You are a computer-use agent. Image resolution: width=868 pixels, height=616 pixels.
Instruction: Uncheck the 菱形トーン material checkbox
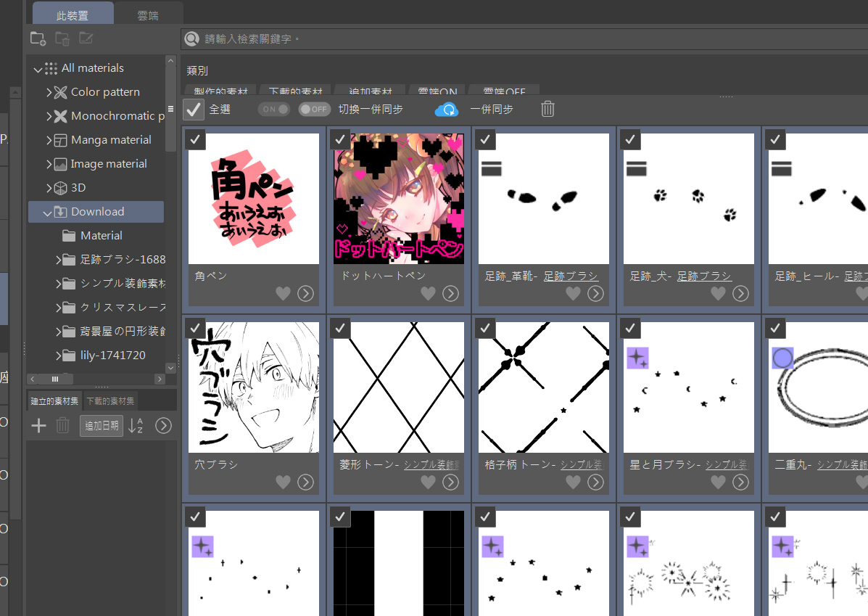point(340,328)
